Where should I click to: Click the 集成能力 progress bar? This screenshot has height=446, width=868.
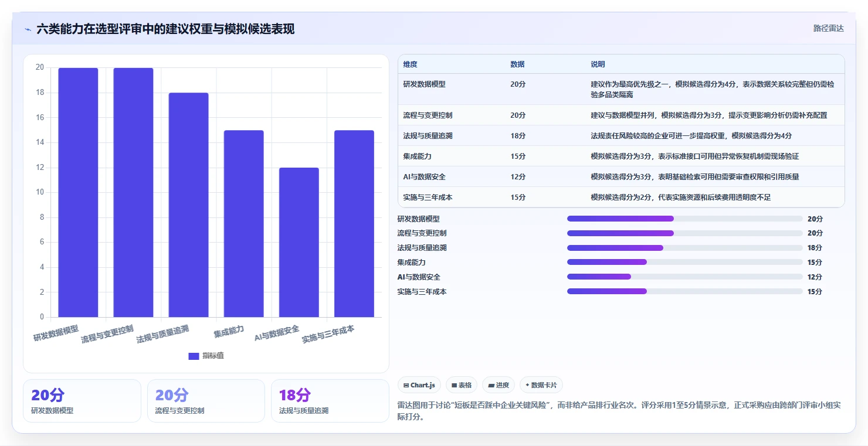coord(685,262)
